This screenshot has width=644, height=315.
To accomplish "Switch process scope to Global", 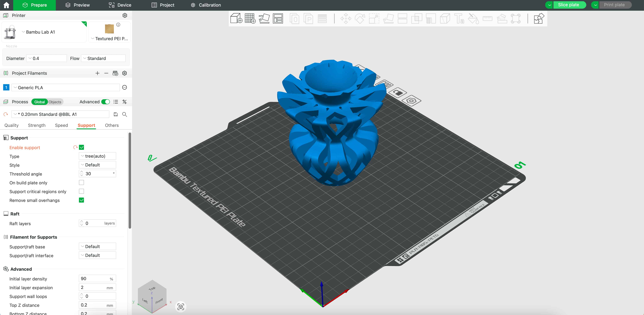I will [x=39, y=102].
